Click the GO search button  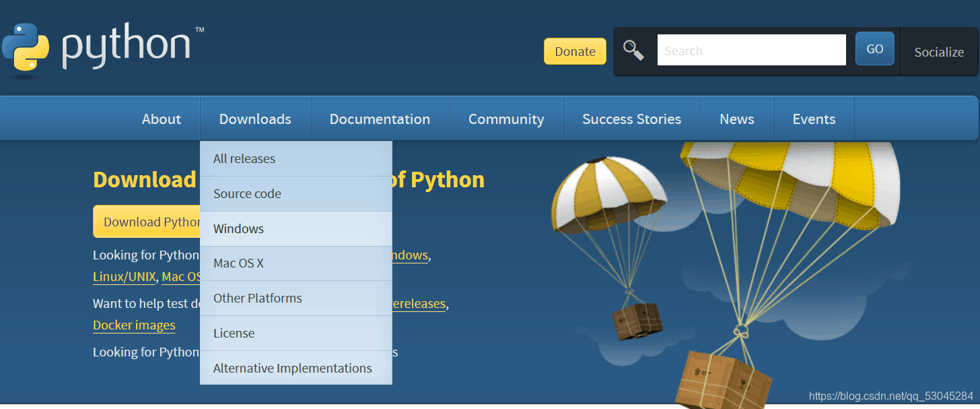875,49
